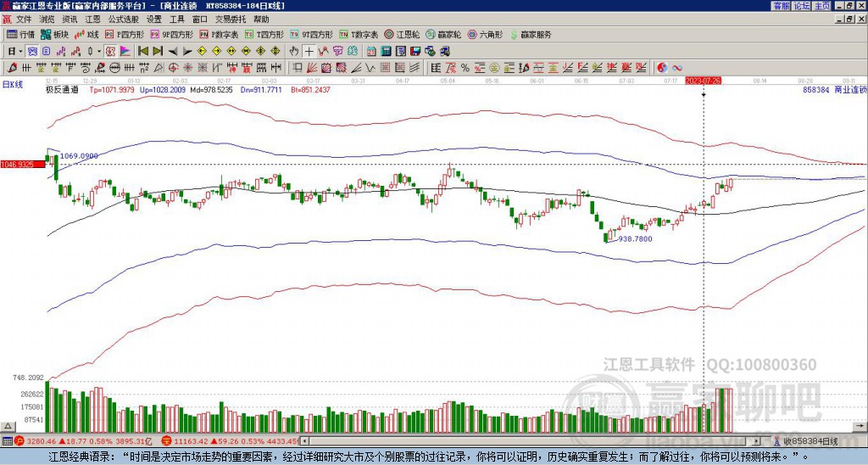Open 赢家服务 with dollar icon
Screen dimensions: 868x465
tap(531, 34)
